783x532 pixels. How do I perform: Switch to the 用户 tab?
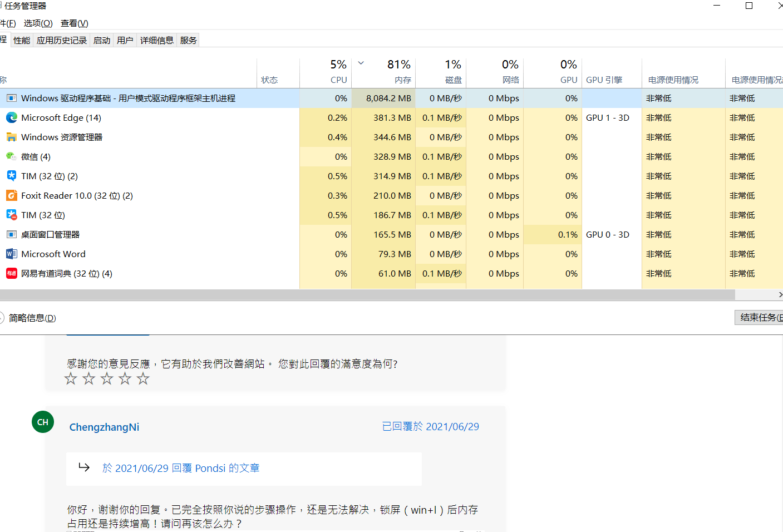(125, 41)
